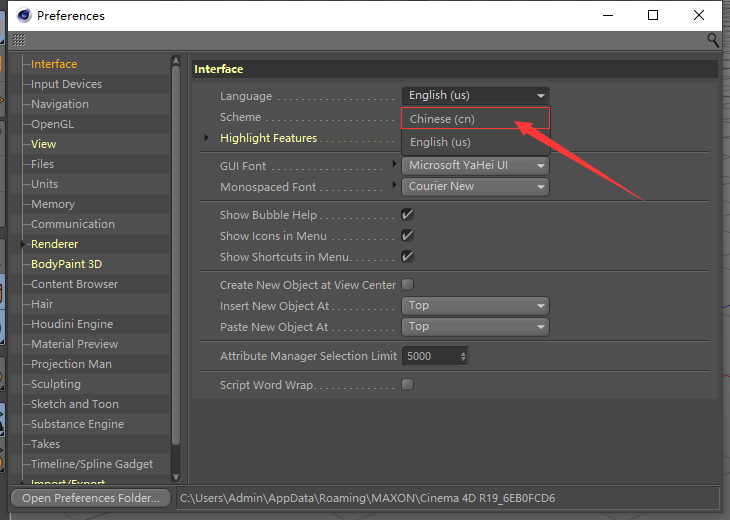Click the arrow beside GUI Font

pyautogui.click(x=394, y=163)
